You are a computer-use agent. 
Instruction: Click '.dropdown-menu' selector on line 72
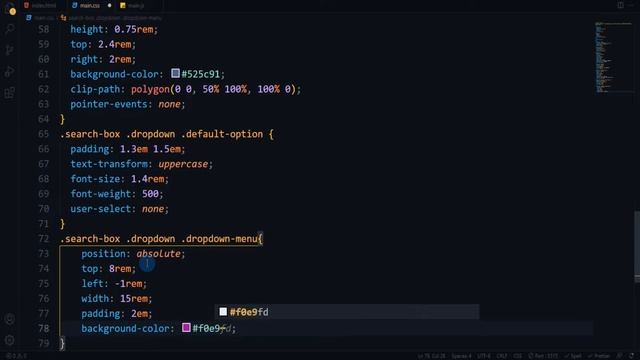(x=219, y=239)
